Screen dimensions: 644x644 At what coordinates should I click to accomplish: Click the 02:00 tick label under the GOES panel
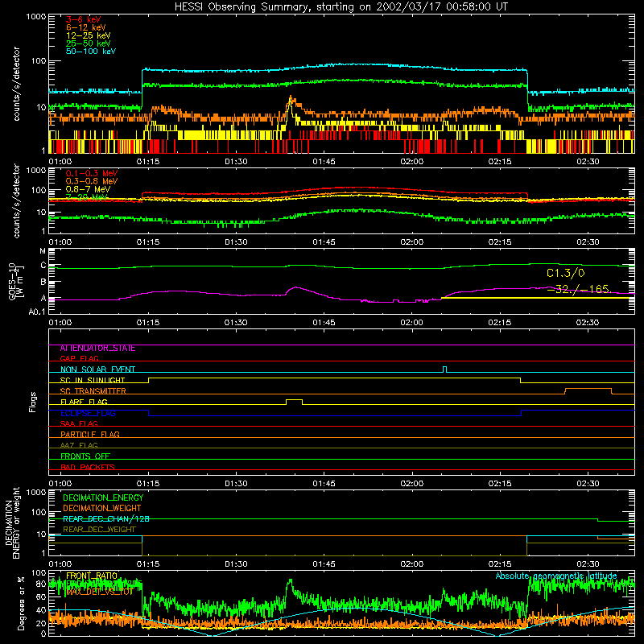click(x=411, y=323)
